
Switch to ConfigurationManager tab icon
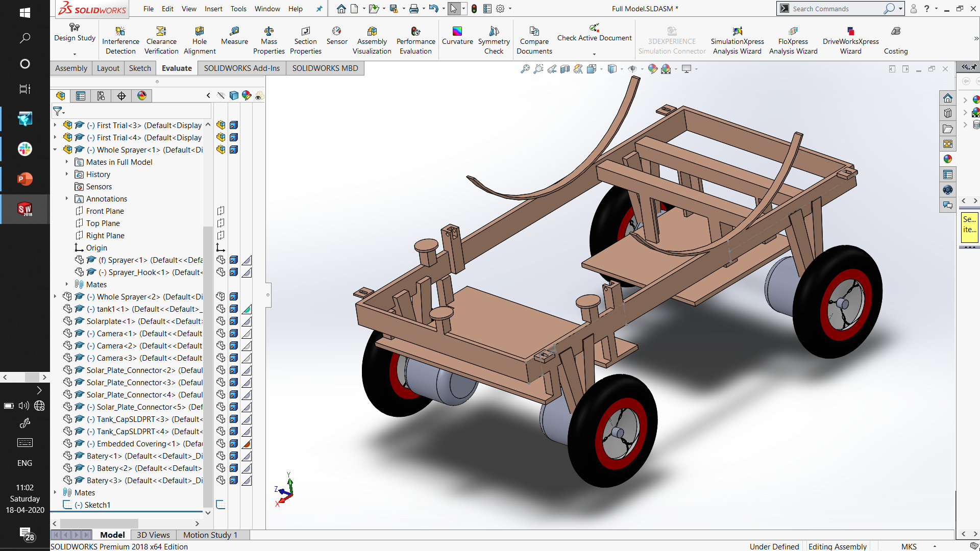pyautogui.click(x=101, y=96)
